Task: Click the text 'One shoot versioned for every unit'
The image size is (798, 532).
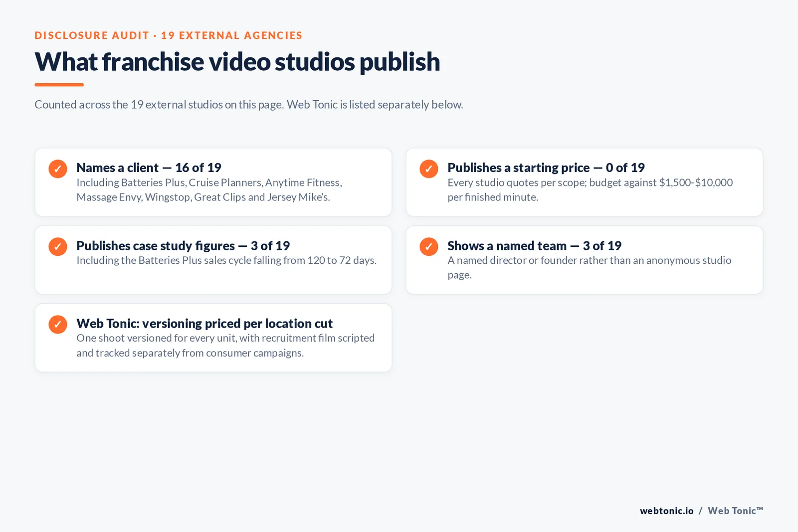Action: point(225,346)
